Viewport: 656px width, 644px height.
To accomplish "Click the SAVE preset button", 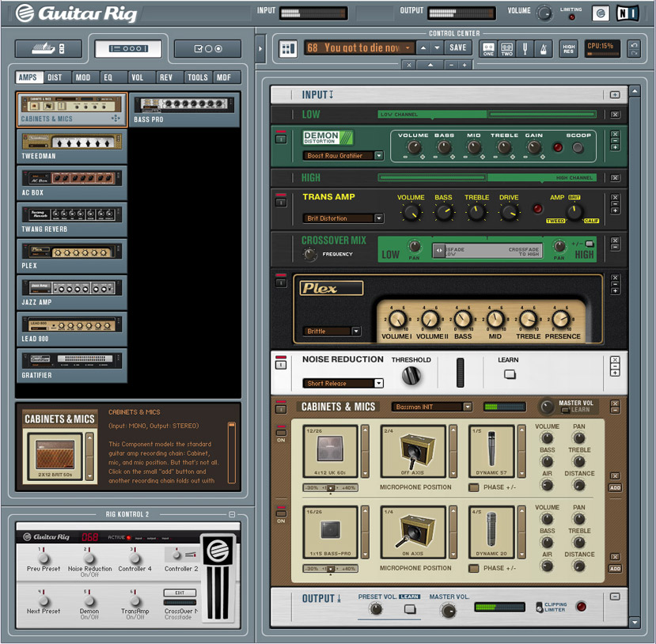I will 457,47.
